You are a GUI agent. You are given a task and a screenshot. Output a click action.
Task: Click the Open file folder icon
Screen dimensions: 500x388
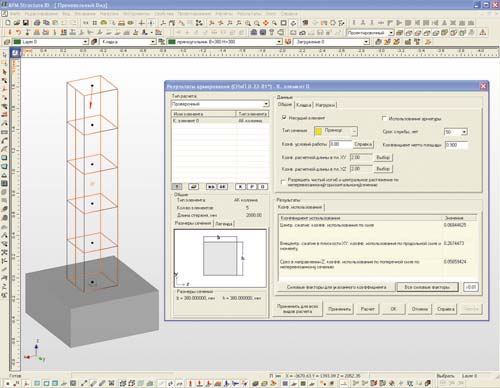click(17, 23)
